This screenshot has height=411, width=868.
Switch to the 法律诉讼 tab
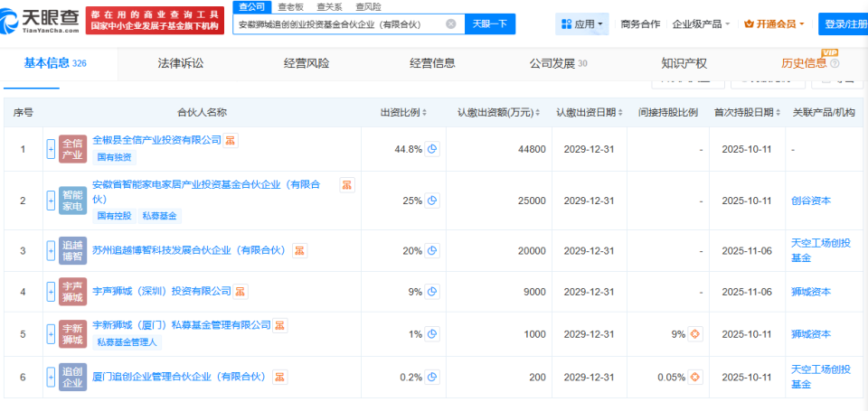pos(181,63)
